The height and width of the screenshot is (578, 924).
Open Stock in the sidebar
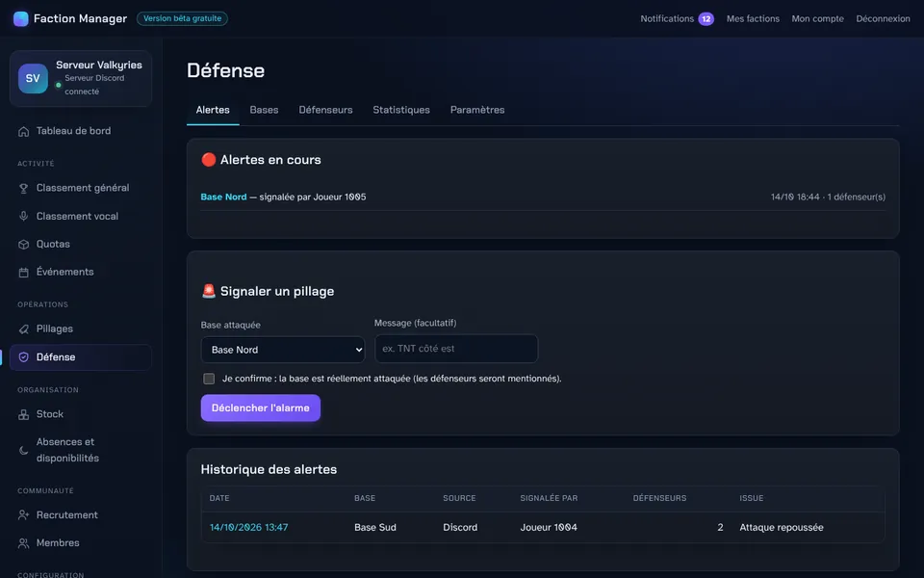(x=81, y=414)
